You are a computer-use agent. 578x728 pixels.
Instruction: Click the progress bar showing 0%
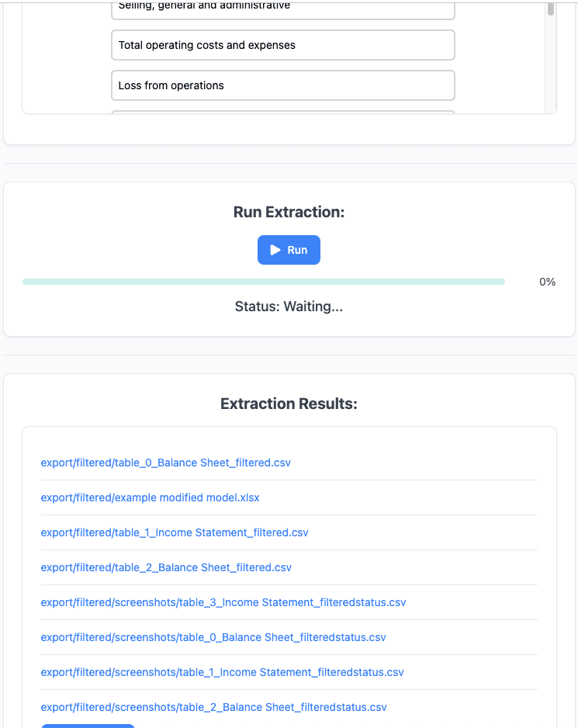(264, 282)
